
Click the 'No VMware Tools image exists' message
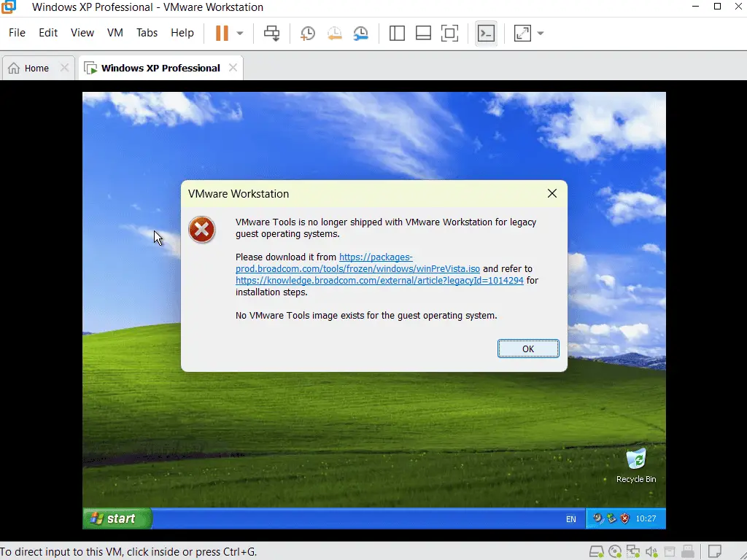tap(366, 315)
